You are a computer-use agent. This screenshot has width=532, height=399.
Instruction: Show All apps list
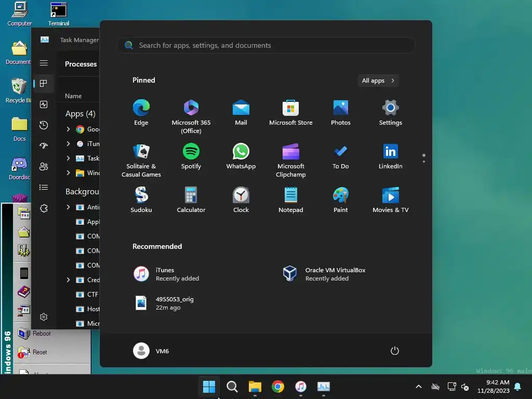coord(378,81)
